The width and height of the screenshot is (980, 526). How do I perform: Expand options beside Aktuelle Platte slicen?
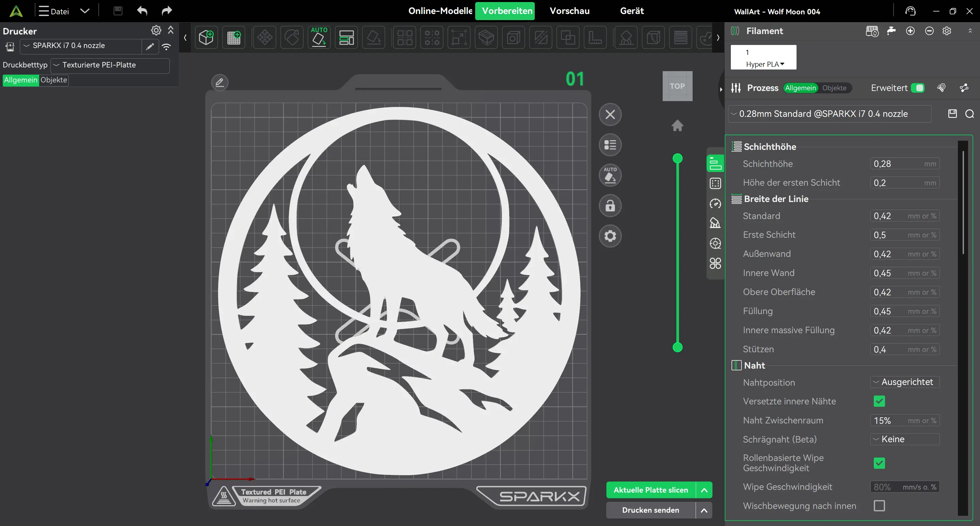(x=704, y=490)
